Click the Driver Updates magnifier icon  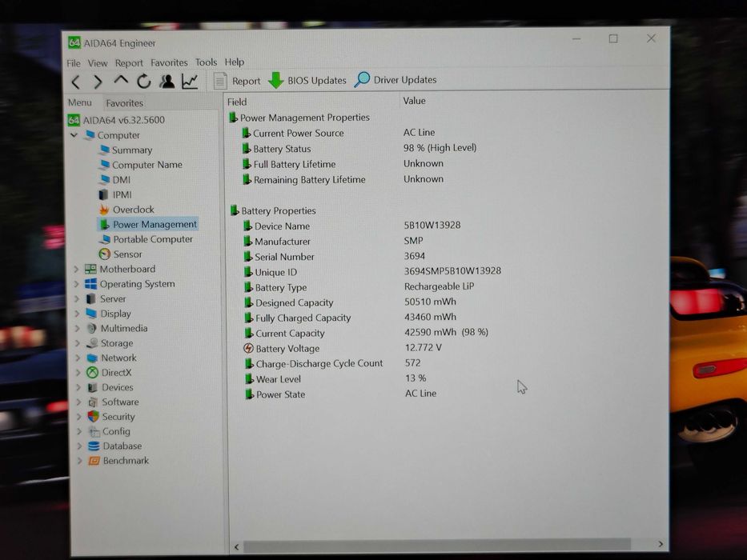pos(362,79)
